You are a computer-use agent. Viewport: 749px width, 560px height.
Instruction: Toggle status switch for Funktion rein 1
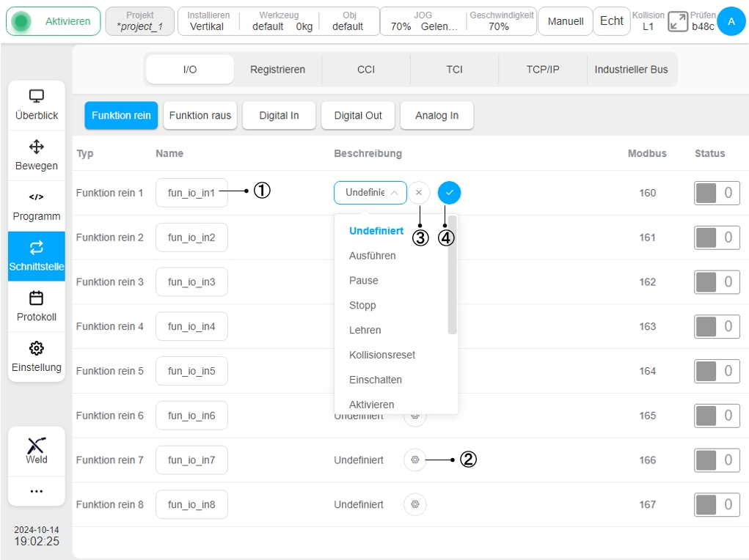point(717,193)
